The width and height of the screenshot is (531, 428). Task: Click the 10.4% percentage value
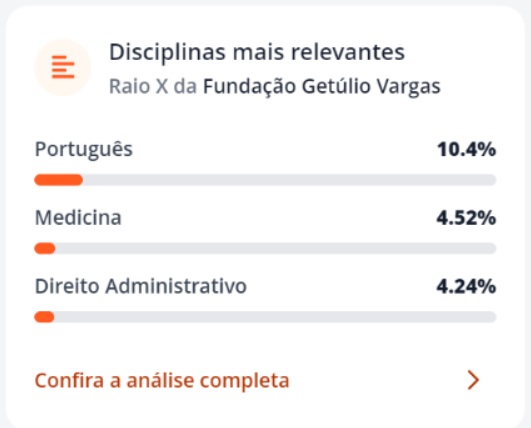point(466,150)
